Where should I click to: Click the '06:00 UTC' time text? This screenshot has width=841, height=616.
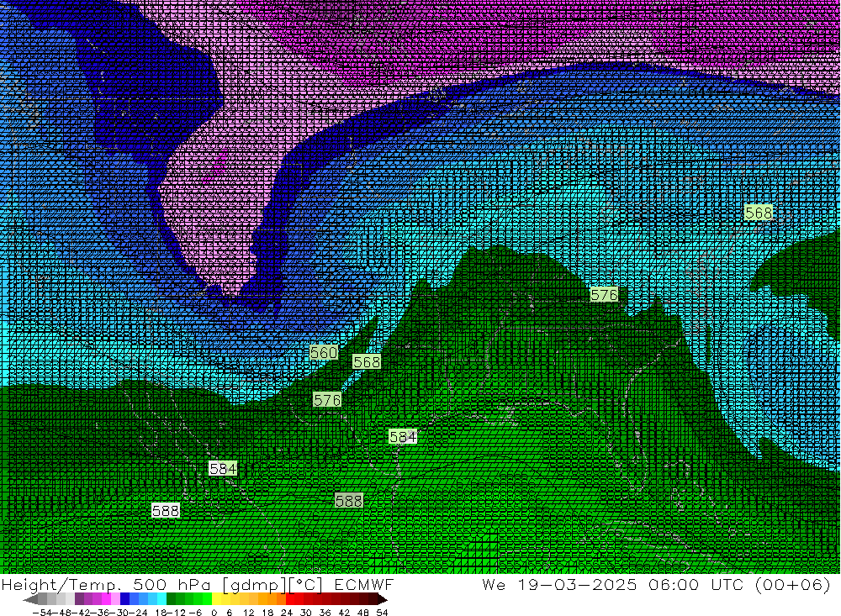696,584
